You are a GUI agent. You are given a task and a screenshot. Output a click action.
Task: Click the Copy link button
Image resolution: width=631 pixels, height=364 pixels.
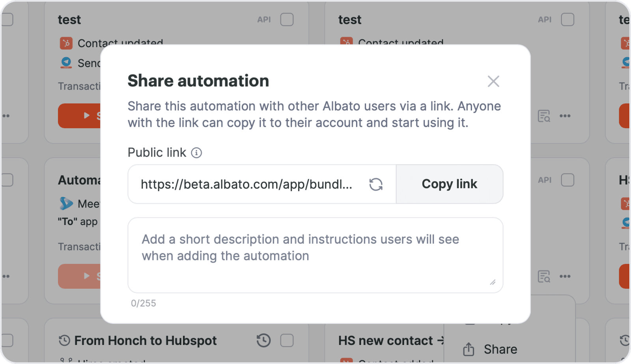coord(450,184)
